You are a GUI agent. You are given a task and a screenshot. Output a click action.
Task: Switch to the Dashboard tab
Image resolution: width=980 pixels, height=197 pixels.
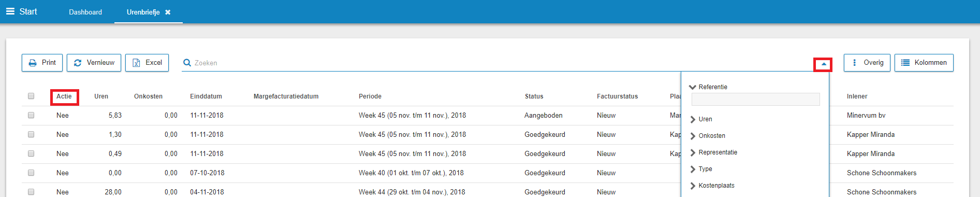(85, 12)
